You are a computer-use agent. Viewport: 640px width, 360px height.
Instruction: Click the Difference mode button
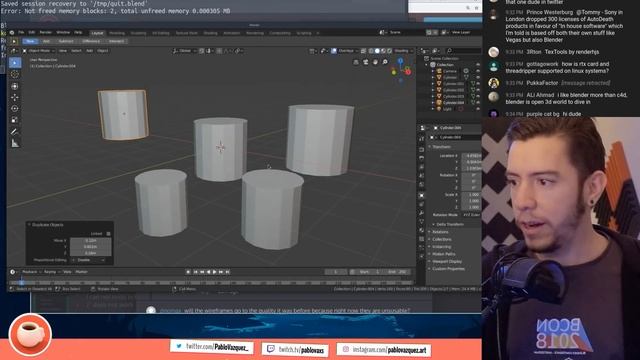[x=91, y=41]
